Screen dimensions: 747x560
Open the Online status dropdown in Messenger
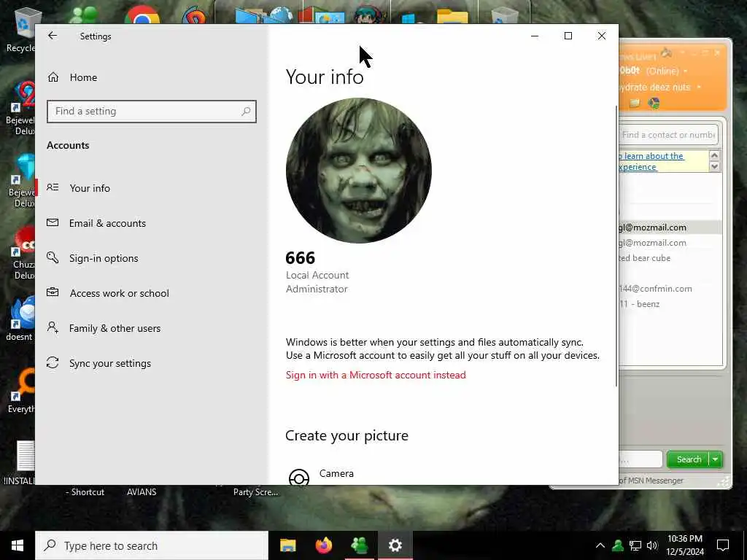[x=685, y=71]
